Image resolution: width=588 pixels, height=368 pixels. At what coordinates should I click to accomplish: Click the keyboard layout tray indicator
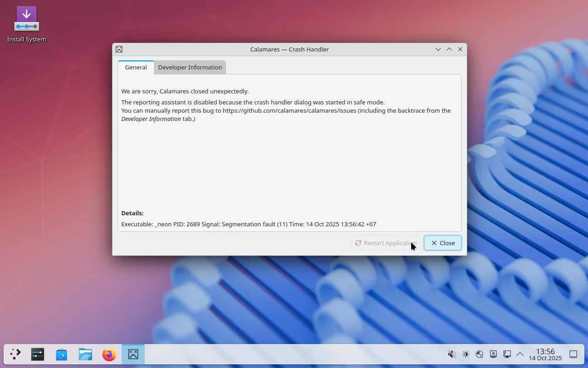tap(493, 354)
